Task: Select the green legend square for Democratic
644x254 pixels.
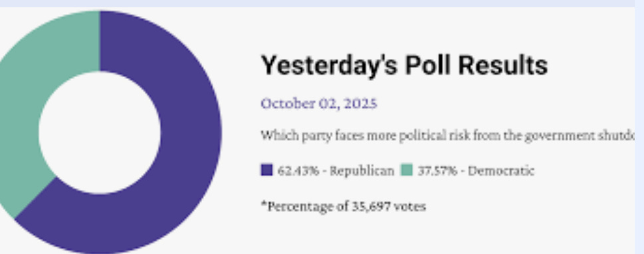Action: [407, 170]
